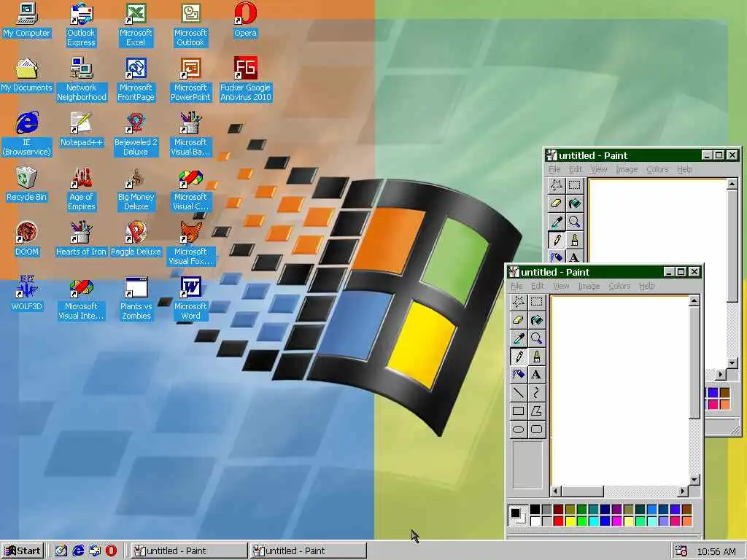The image size is (747, 560).
Task: Select the My Computer desktop icon
Action: tap(27, 20)
